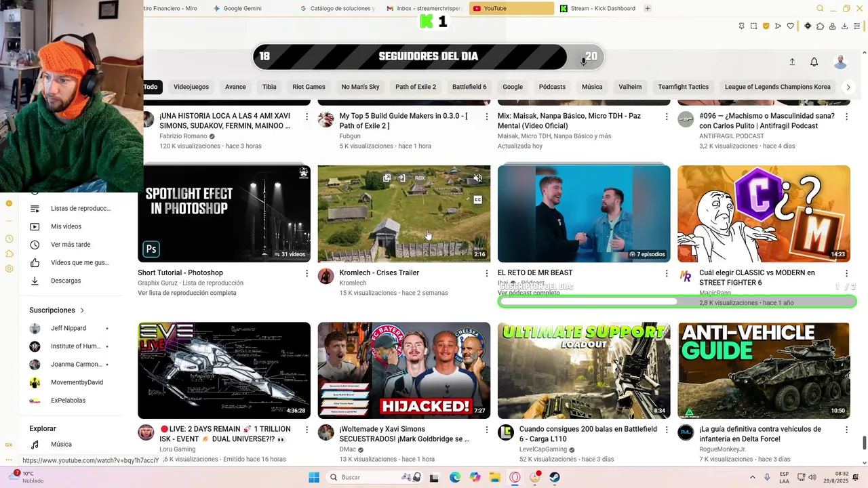Open Mis videos in sidebar
The height and width of the screenshot is (488, 868).
(x=72, y=226)
